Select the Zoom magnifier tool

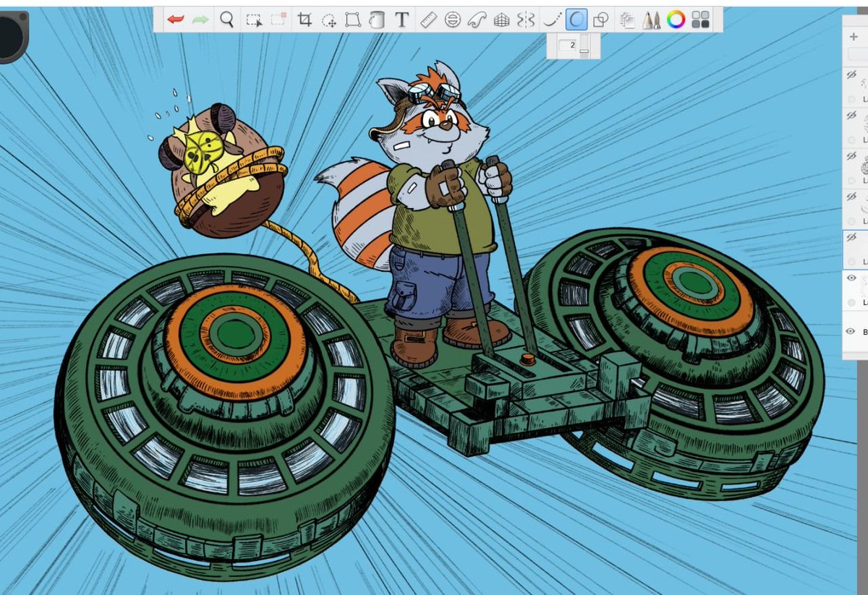(227, 20)
